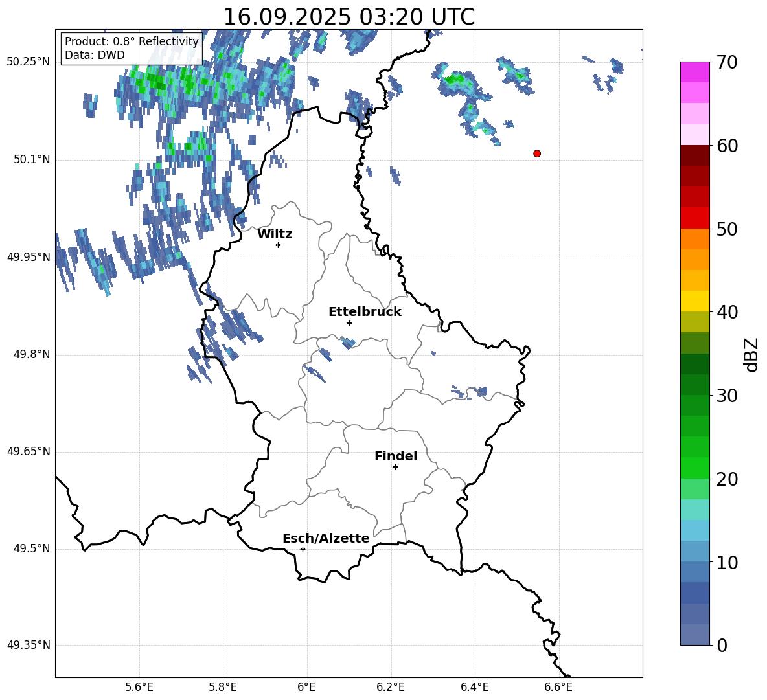Click the Ettelbruck station cross marker
The image size is (767, 700).
[349, 322]
